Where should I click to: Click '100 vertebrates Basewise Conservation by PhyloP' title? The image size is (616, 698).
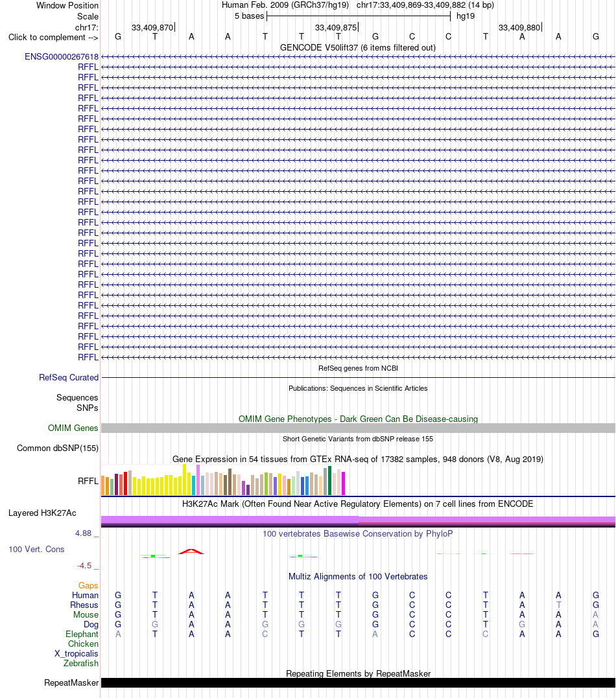point(358,534)
